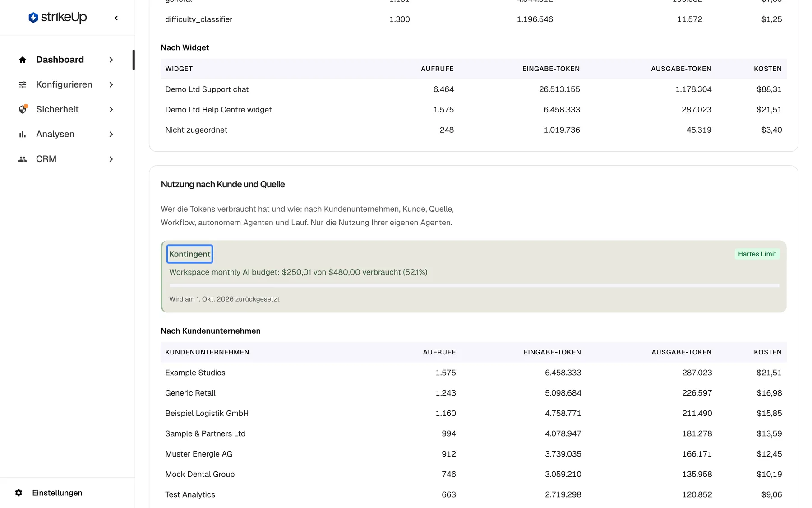
Task: Click the strikeUp logo
Action: point(57,18)
